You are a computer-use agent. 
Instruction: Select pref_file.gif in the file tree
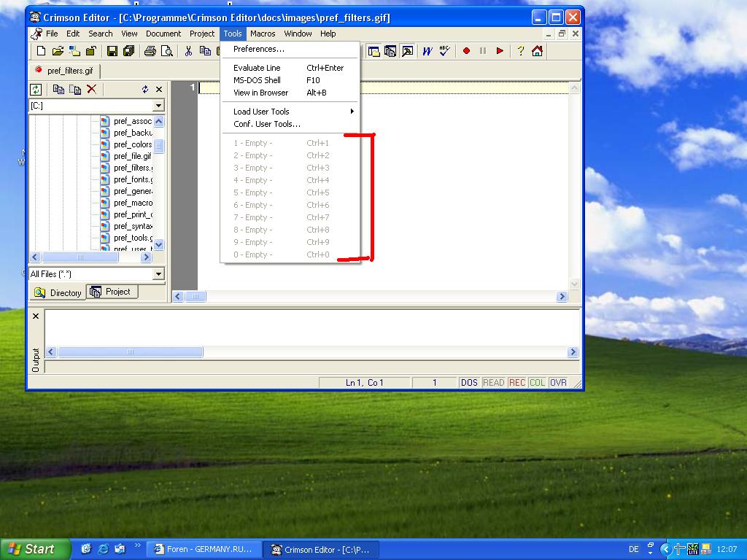(132, 156)
